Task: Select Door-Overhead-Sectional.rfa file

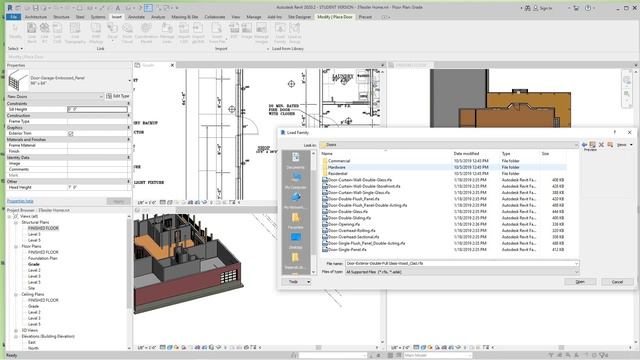Action: point(353,237)
